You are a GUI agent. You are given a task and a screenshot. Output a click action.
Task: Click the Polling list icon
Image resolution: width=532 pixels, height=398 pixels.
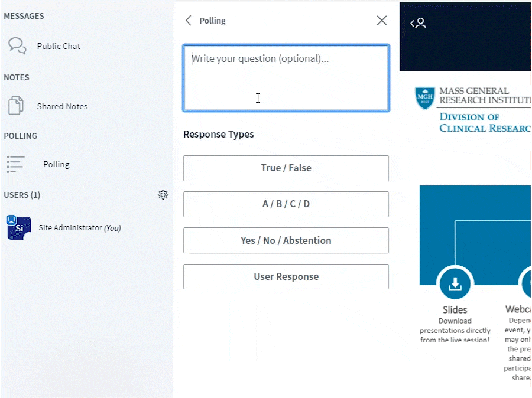15,164
